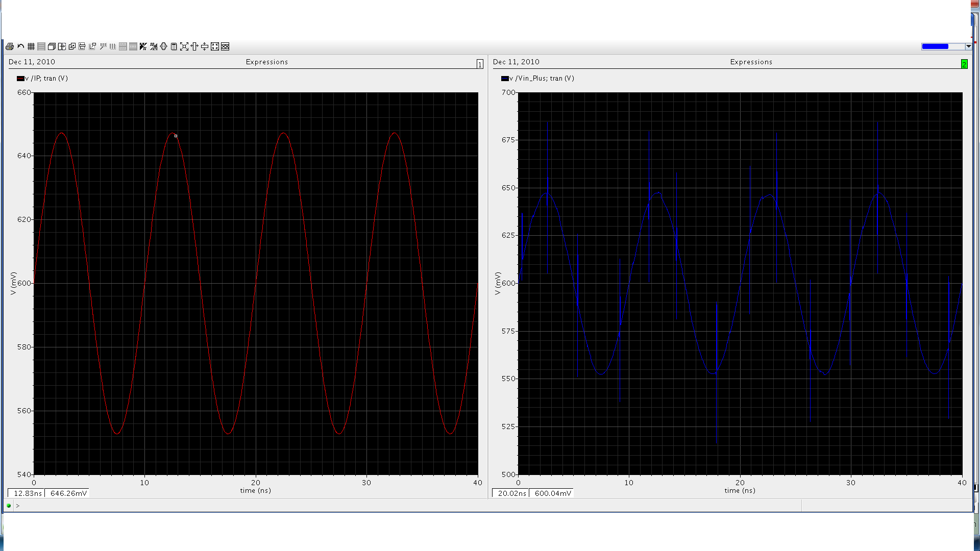Click the Expressions title of right graph
The width and height of the screenshot is (980, 551).
coord(751,62)
